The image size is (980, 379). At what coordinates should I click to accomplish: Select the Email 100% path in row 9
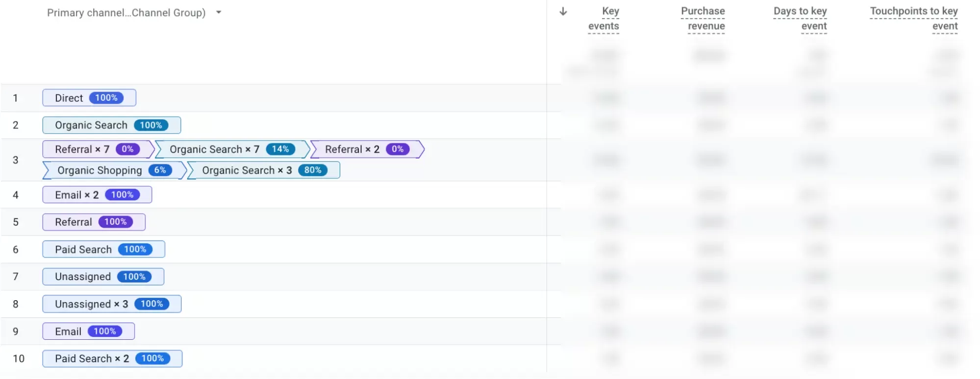(x=89, y=332)
